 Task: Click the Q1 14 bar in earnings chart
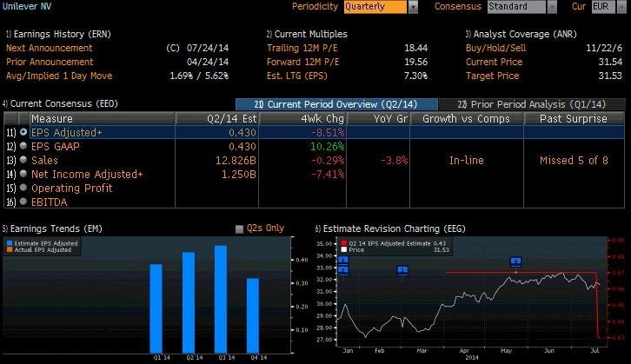click(156, 308)
